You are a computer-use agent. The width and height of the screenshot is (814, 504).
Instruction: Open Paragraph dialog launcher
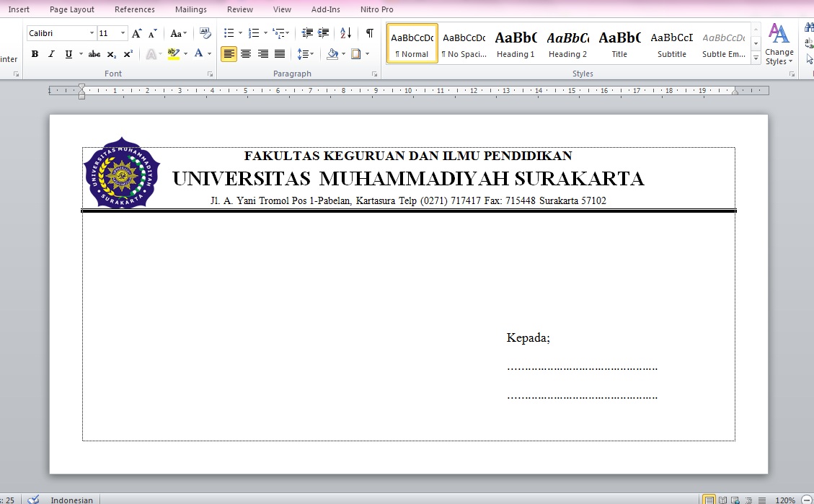pyautogui.click(x=374, y=74)
